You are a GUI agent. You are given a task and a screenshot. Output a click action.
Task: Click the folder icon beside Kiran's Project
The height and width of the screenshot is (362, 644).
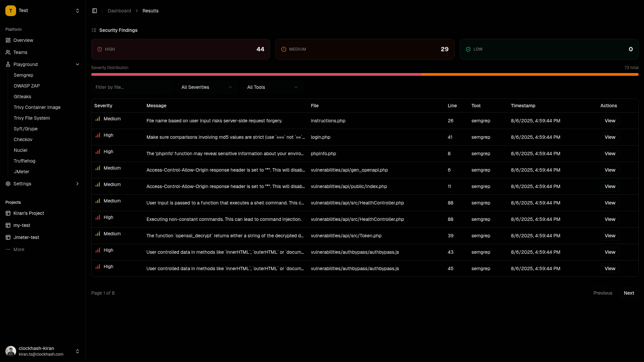[x=8, y=213]
